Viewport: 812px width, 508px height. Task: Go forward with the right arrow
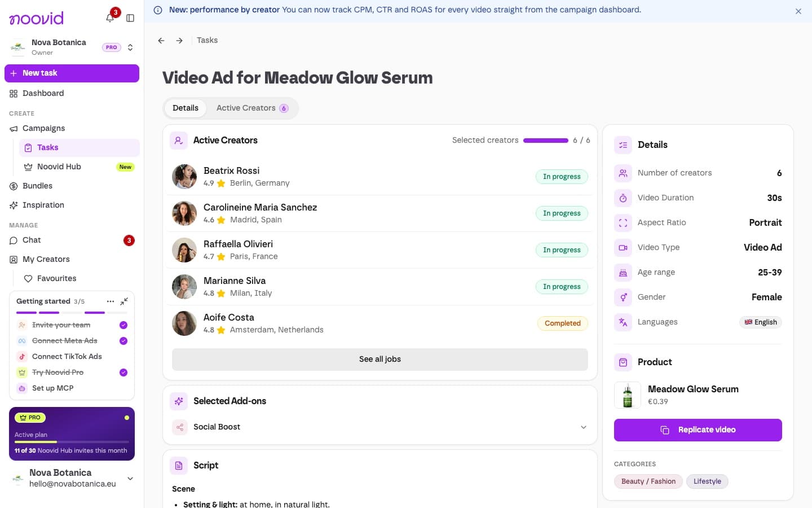point(179,41)
